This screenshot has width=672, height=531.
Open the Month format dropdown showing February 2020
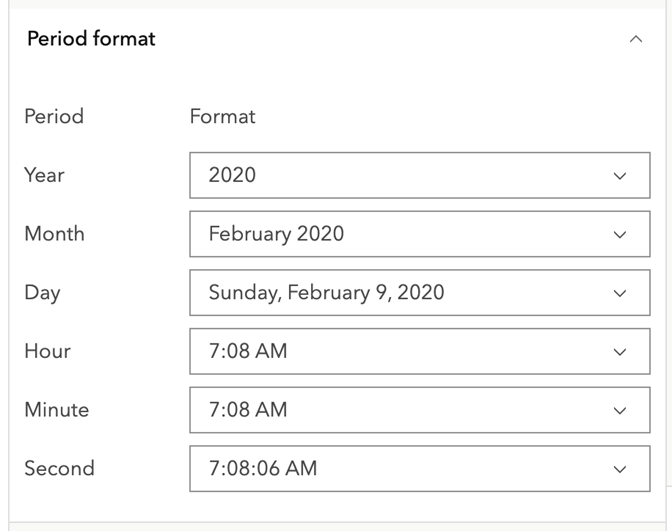click(x=418, y=234)
